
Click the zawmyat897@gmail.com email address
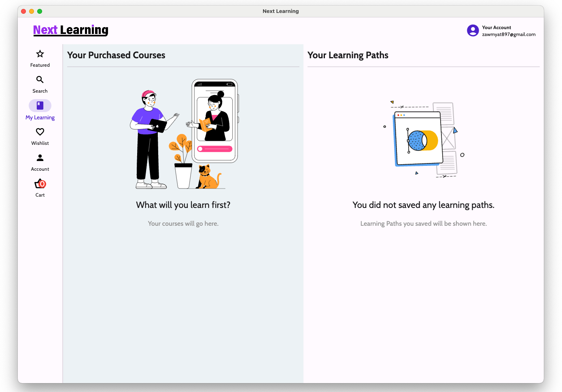coord(509,34)
